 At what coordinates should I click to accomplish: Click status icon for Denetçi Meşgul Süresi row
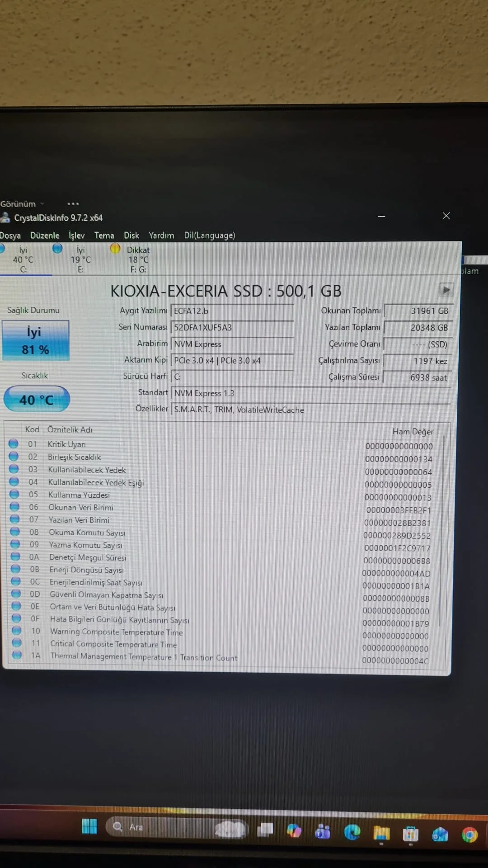(15, 557)
